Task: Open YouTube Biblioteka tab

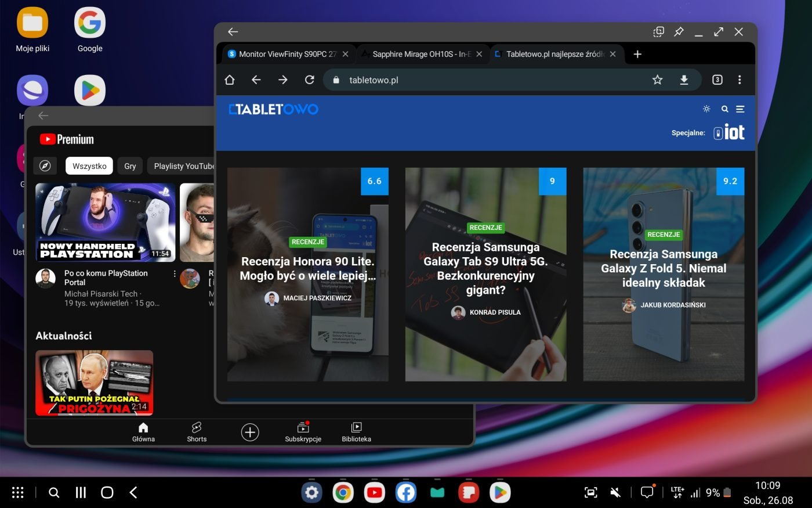Action: click(x=356, y=433)
